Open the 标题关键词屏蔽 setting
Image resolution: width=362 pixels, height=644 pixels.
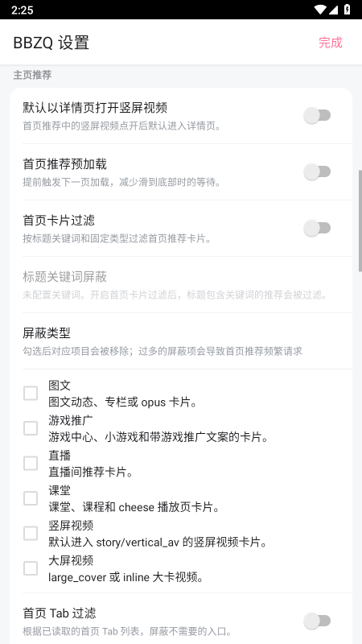click(x=181, y=285)
